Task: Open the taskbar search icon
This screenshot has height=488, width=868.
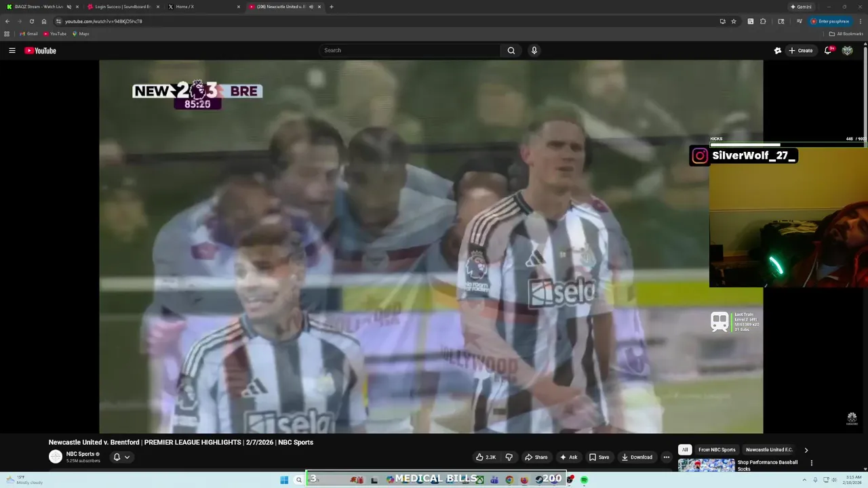Action: (x=298, y=480)
